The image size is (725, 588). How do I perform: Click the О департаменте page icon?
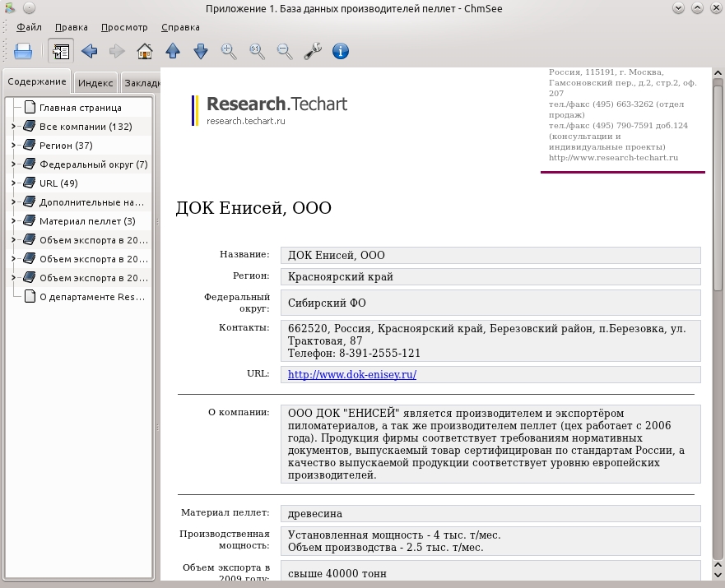coord(30,296)
